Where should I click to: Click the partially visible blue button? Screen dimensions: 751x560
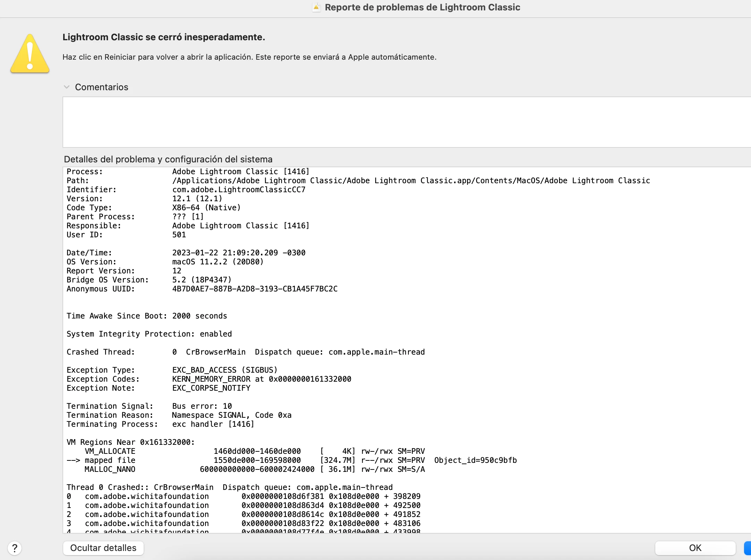pos(748,548)
